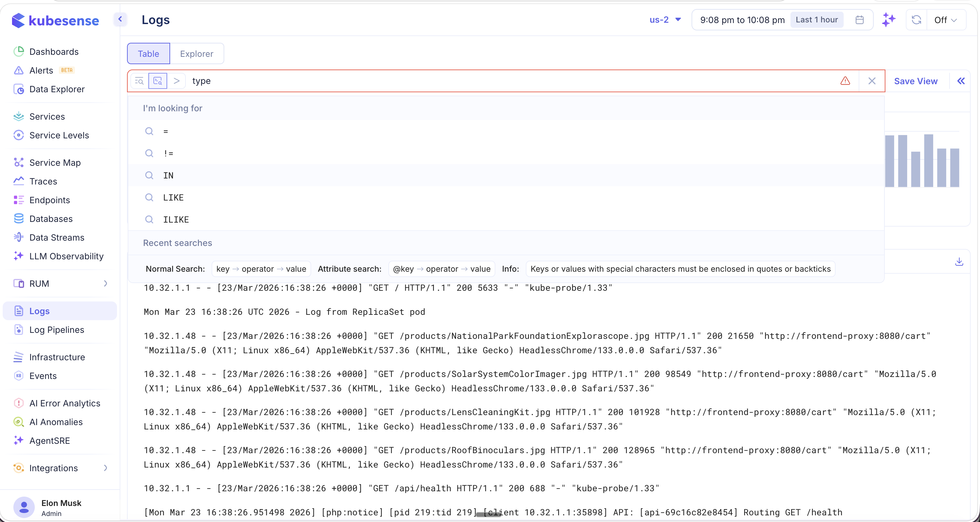Switch to the Explorer tab

click(x=197, y=54)
